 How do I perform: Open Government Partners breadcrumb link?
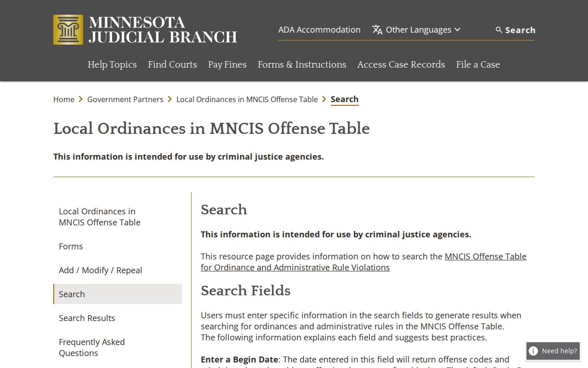pos(125,99)
